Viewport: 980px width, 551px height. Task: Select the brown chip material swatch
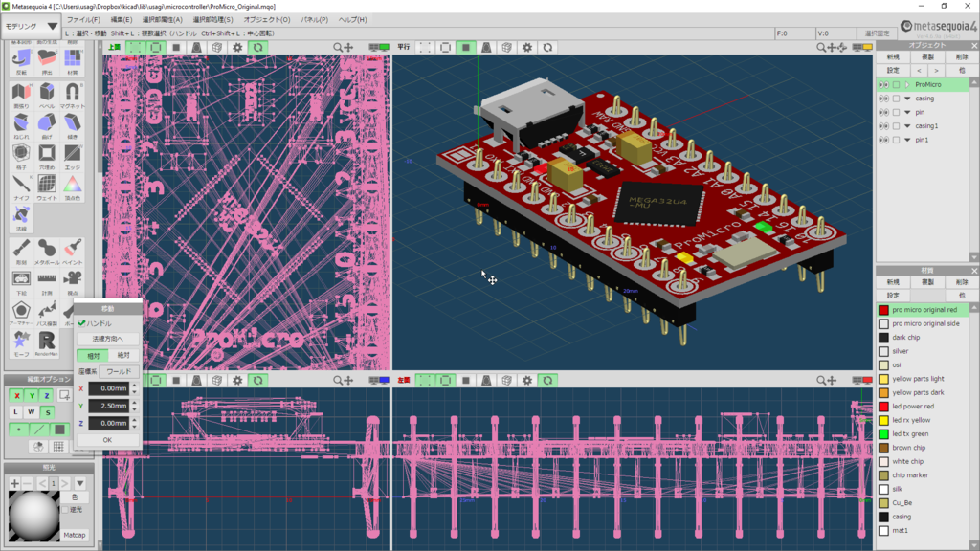[883, 448]
